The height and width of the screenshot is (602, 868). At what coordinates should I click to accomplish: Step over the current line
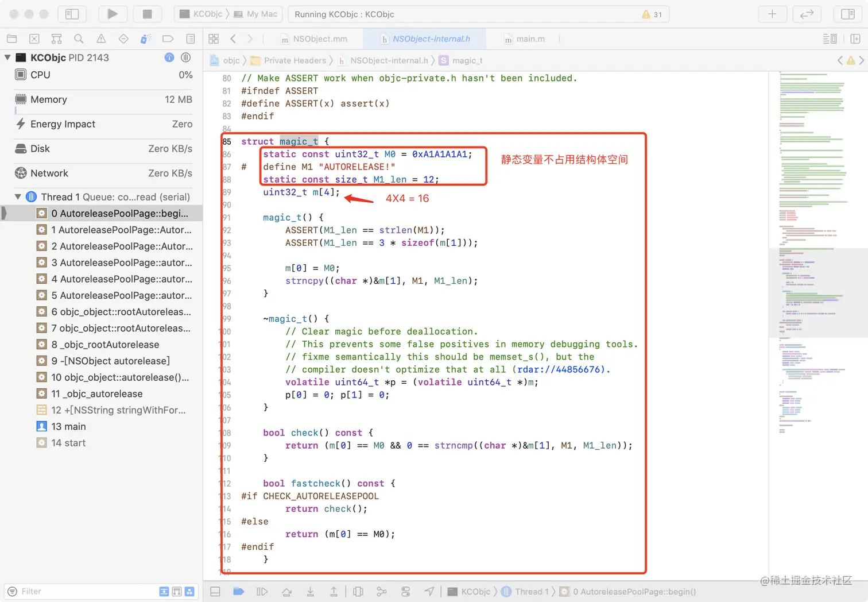(286, 592)
